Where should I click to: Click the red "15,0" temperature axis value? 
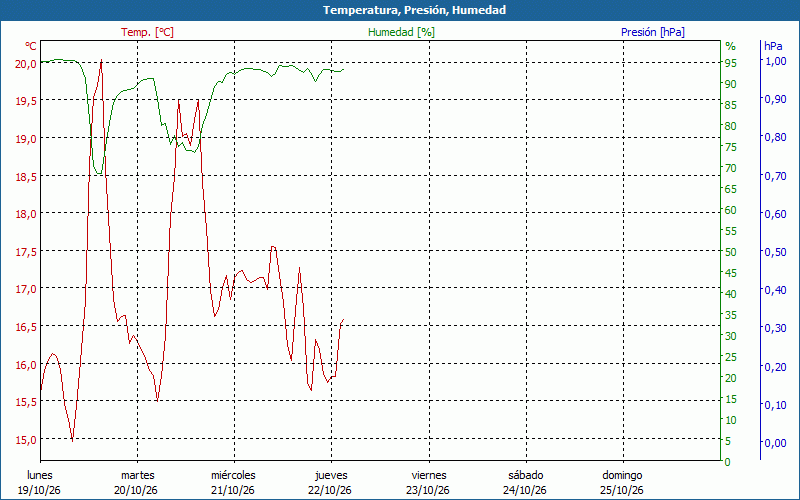pyautogui.click(x=26, y=439)
